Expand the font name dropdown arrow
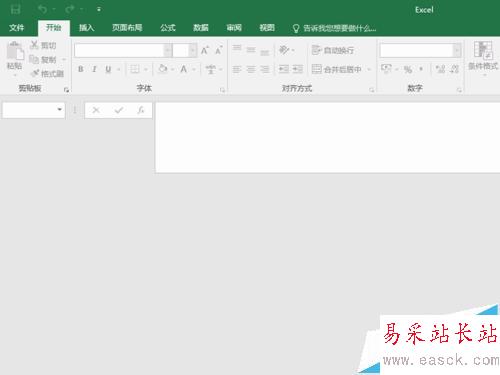 click(168, 51)
